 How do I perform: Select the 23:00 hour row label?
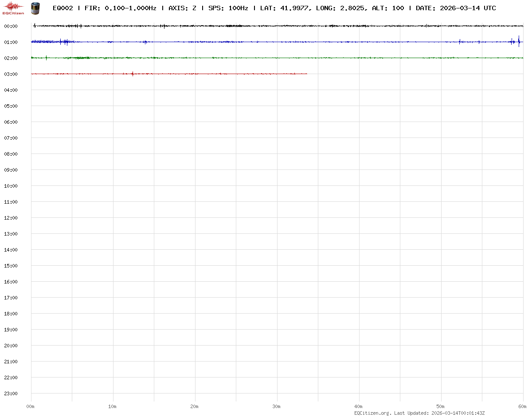click(x=11, y=393)
